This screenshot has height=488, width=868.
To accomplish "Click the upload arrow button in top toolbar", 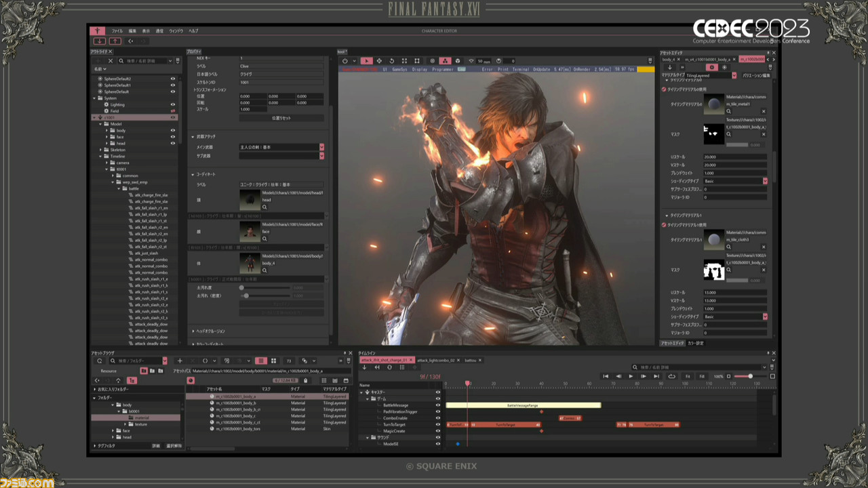I will [115, 41].
